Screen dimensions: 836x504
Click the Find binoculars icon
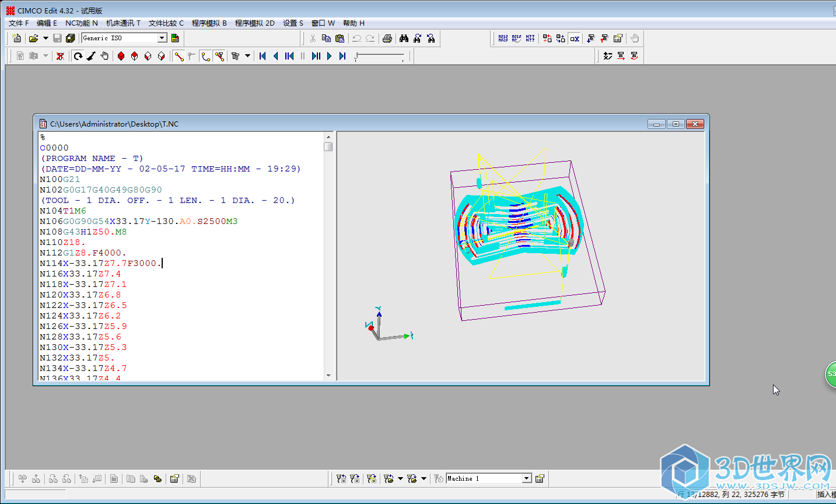coord(404,38)
